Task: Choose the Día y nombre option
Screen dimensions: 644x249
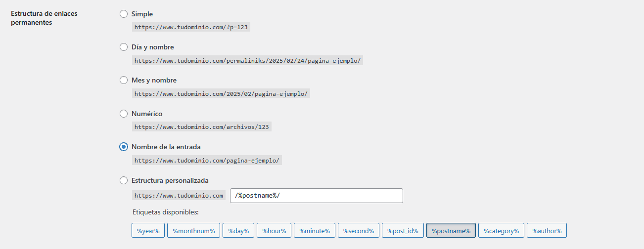Action: pyautogui.click(x=124, y=47)
